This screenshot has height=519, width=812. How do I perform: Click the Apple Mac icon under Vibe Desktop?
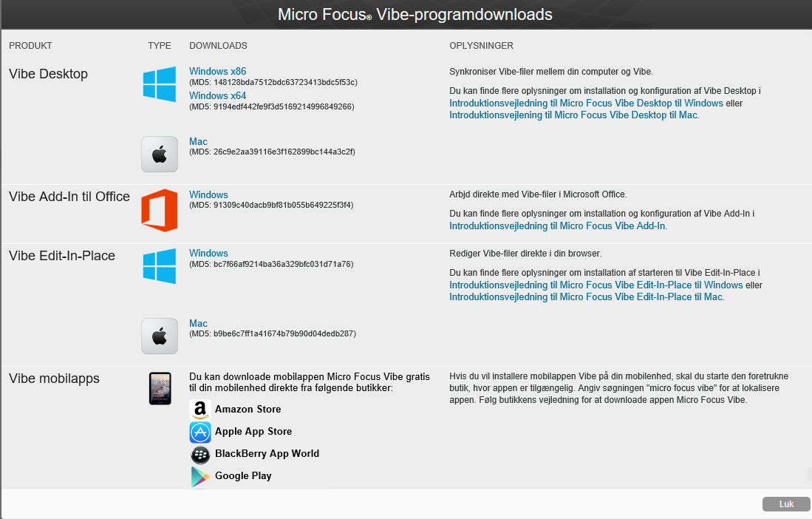[160, 154]
